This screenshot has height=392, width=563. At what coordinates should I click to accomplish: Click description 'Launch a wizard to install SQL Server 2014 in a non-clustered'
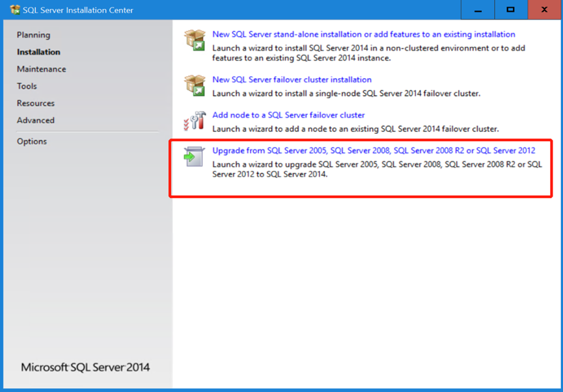[x=369, y=53]
